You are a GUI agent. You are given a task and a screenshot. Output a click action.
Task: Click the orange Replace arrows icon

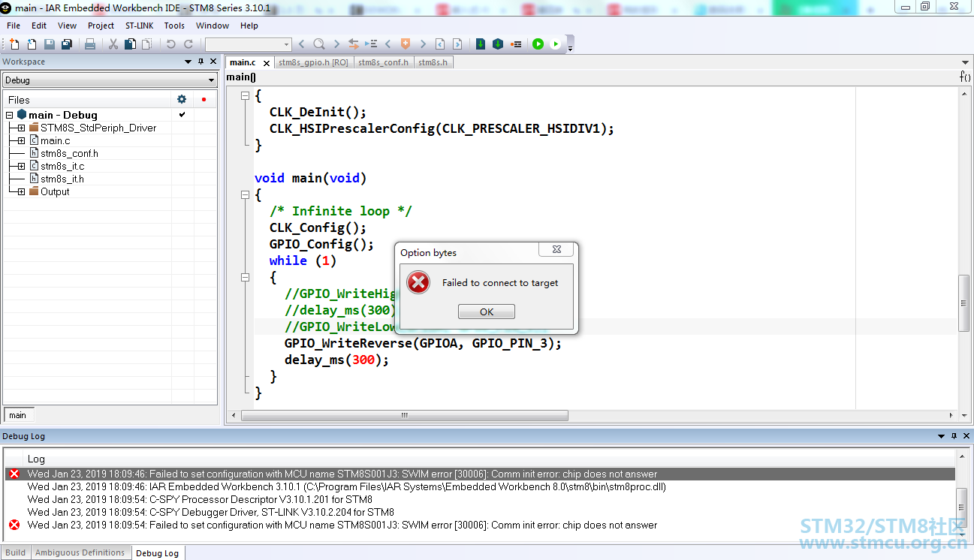pyautogui.click(x=353, y=44)
